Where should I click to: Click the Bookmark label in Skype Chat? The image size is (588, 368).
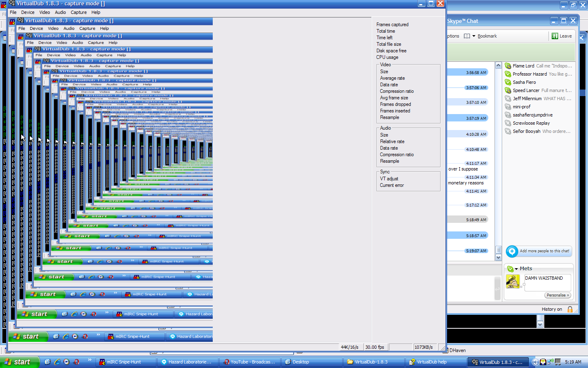(487, 36)
